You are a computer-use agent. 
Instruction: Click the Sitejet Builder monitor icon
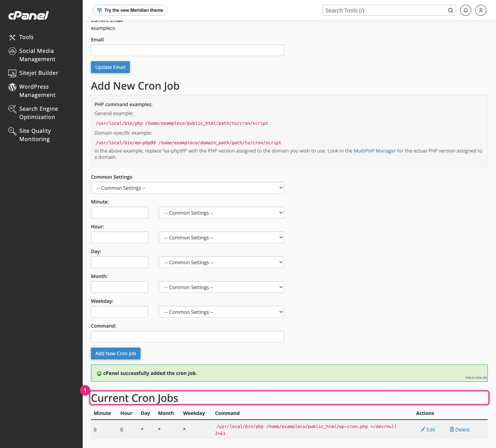pos(12,74)
